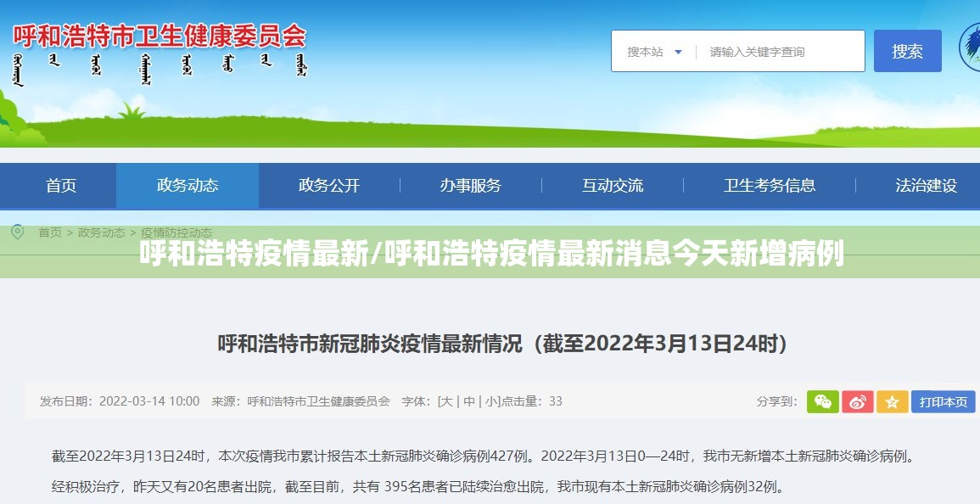Click 首页 in the breadcrumb trail
This screenshot has height=504, width=980.
tap(50, 232)
